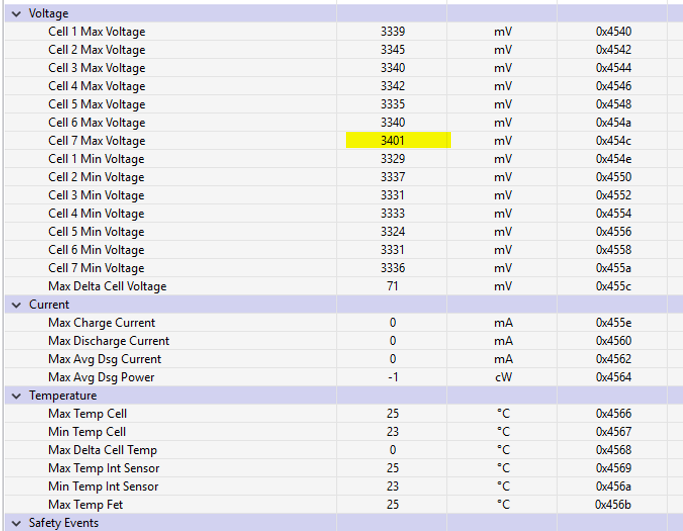683x531 pixels.
Task: Click the 3342 value of Cell 4 Max Voltage
Action: tap(392, 86)
